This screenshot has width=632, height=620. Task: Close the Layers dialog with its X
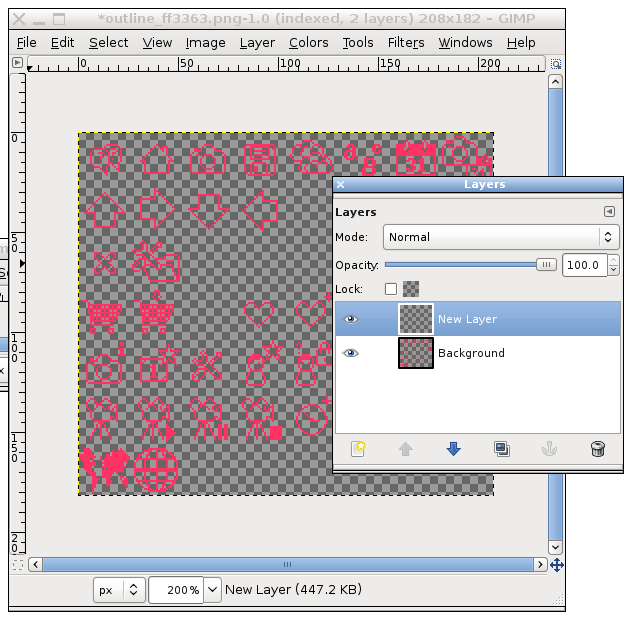(x=341, y=184)
